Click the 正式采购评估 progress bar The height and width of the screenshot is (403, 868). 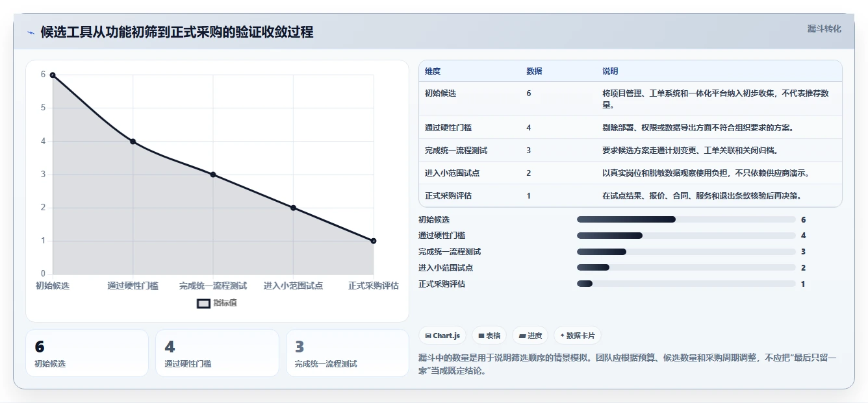[x=686, y=284]
